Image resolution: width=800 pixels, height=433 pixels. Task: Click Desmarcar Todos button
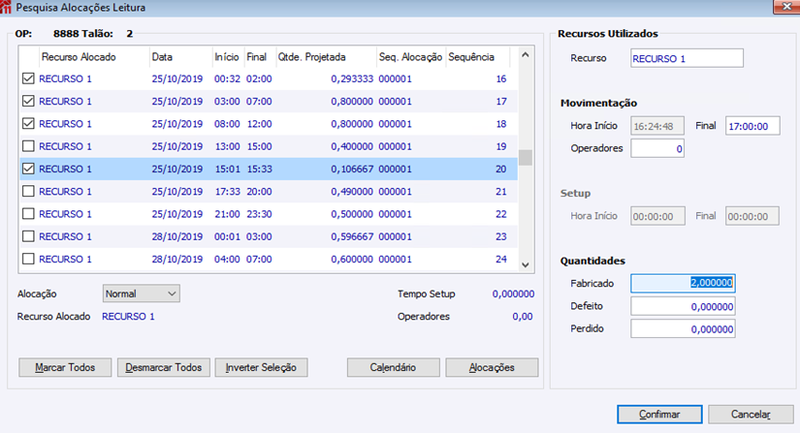[x=163, y=367]
